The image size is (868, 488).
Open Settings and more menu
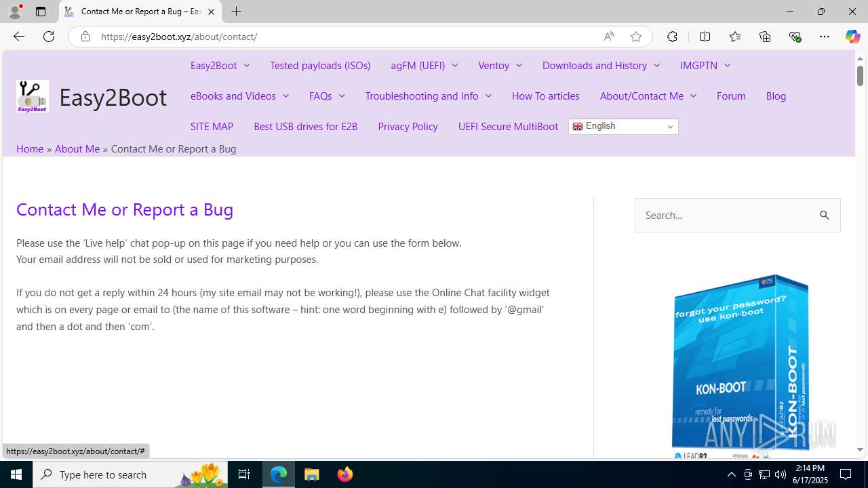tap(825, 37)
